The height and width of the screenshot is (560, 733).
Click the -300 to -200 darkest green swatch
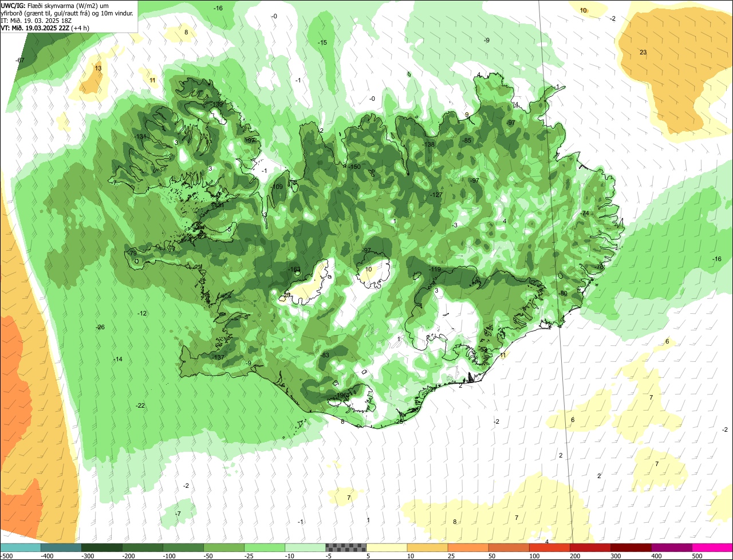102,547
